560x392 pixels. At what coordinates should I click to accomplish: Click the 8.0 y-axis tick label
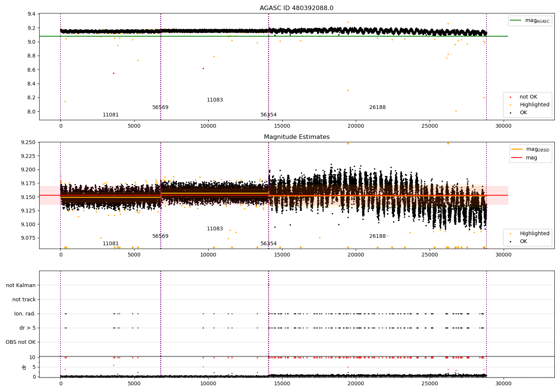[32, 112]
